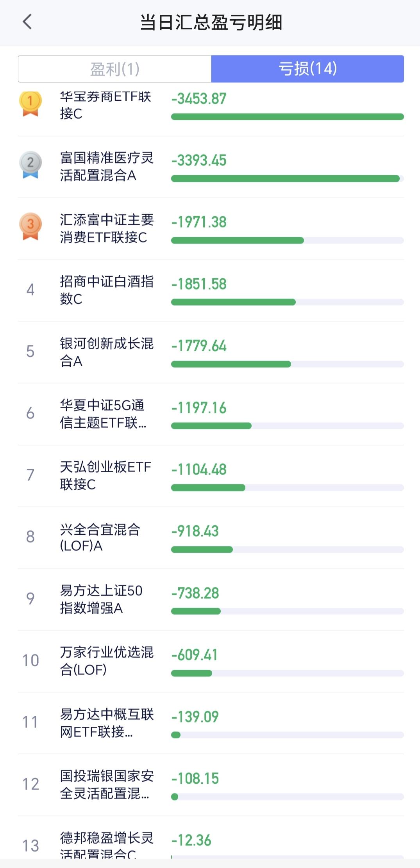Click the silver second-place medal icon
420x868 pixels.
(30, 165)
